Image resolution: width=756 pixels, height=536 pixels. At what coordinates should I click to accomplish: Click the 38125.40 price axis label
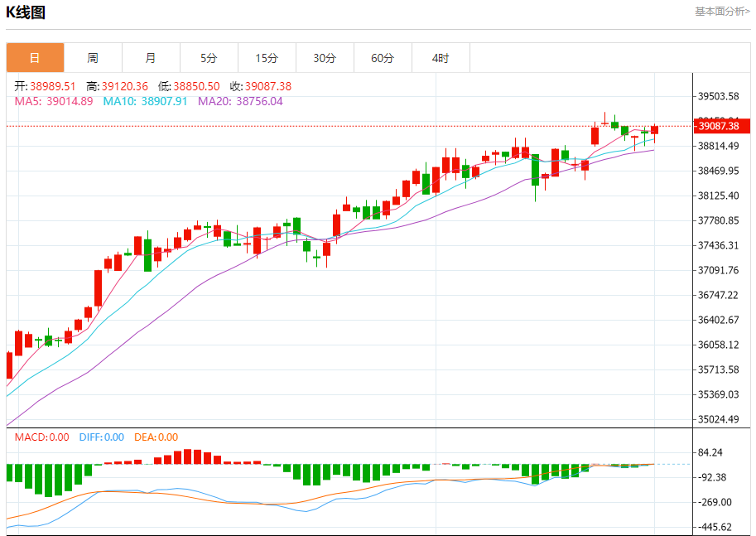[x=719, y=196]
